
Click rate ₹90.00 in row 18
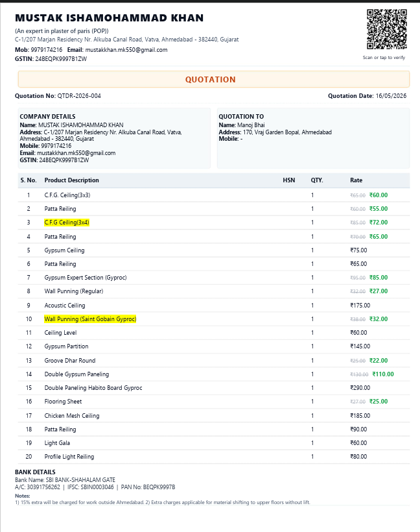coord(358,429)
